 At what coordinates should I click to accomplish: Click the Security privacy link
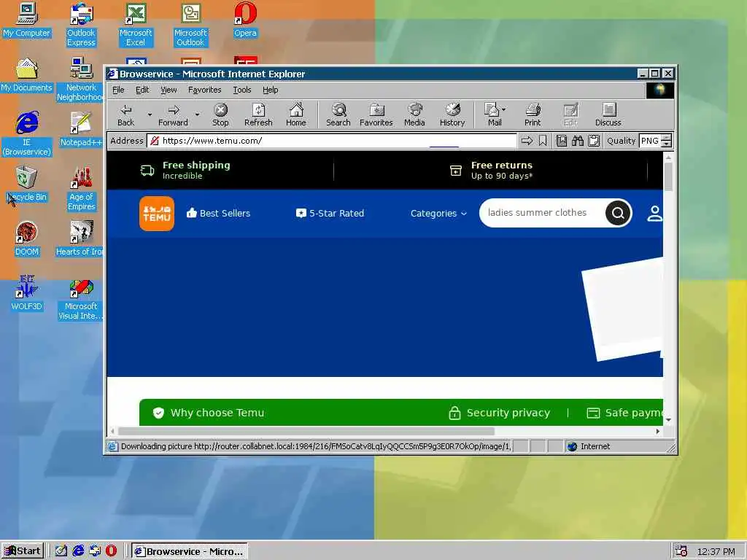pos(499,413)
